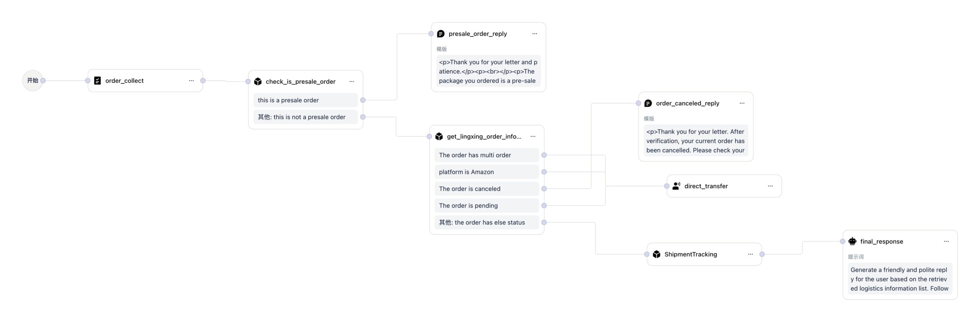The height and width of the screenshot is (322, 980).
Task: Click the order_collect node checklist icon
Action: click(x=98, y=80)
